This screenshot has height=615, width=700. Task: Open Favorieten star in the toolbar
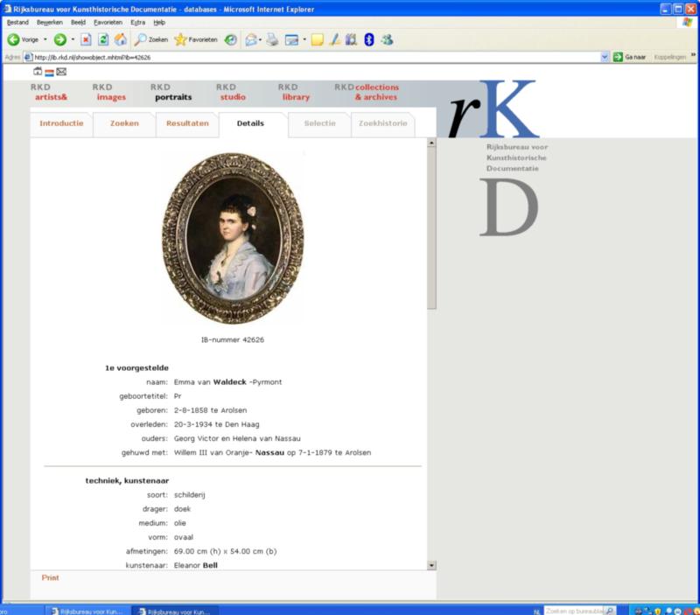tap(195, 39)
